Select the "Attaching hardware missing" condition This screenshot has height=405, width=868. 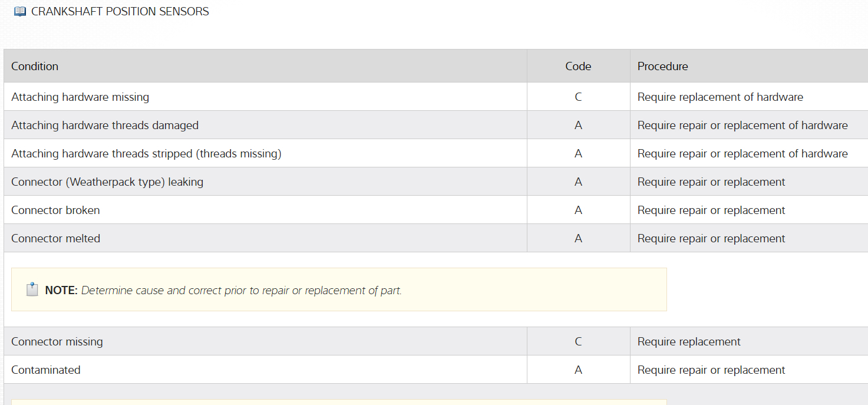pos(80,97)
